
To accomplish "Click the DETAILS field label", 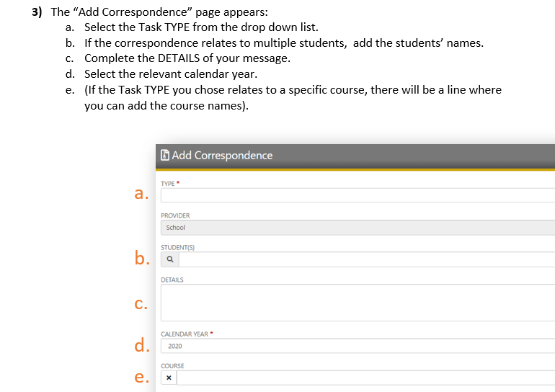I will coord(172,280).
